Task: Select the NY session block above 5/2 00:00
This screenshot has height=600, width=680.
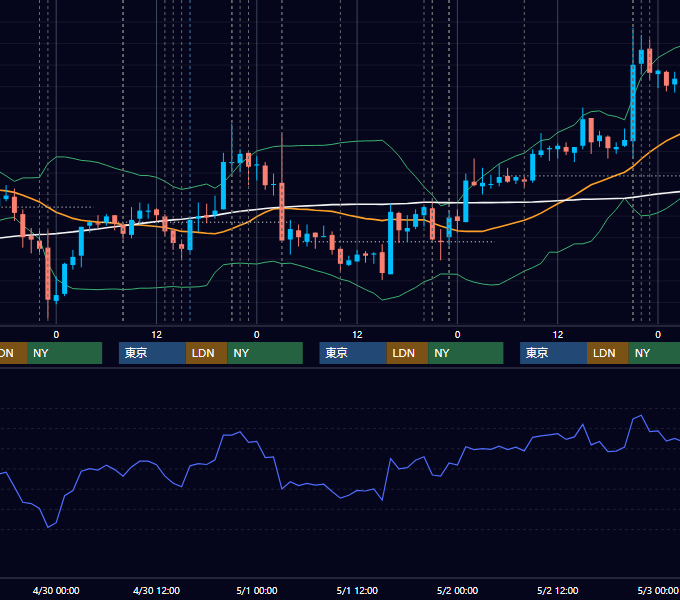Action: pos(466,353)
